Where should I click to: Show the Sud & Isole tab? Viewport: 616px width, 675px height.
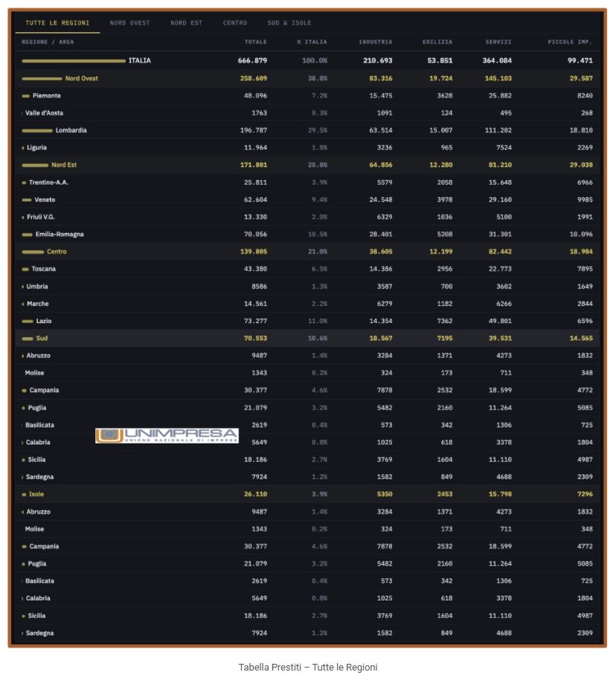pyautogui.click(x=289, y=23)
